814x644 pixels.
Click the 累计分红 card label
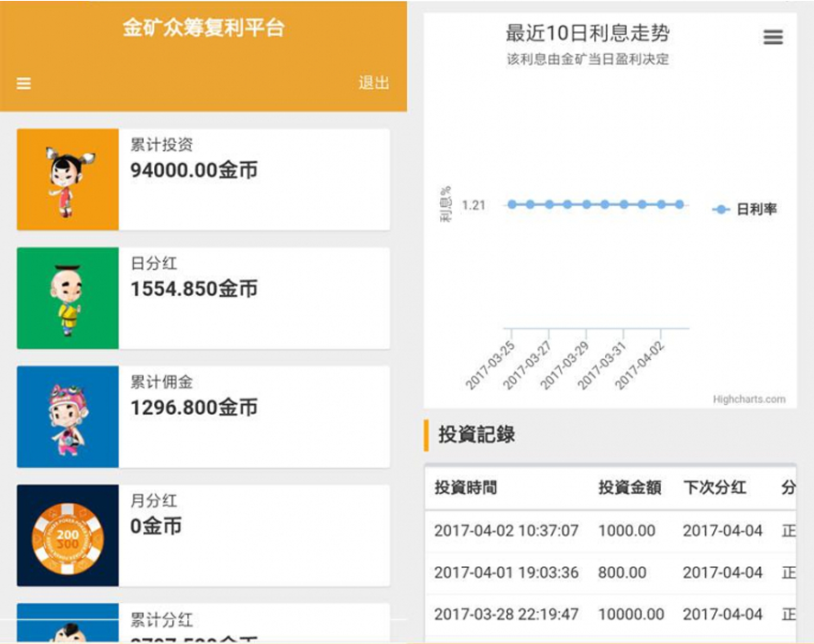pos(161,619)
